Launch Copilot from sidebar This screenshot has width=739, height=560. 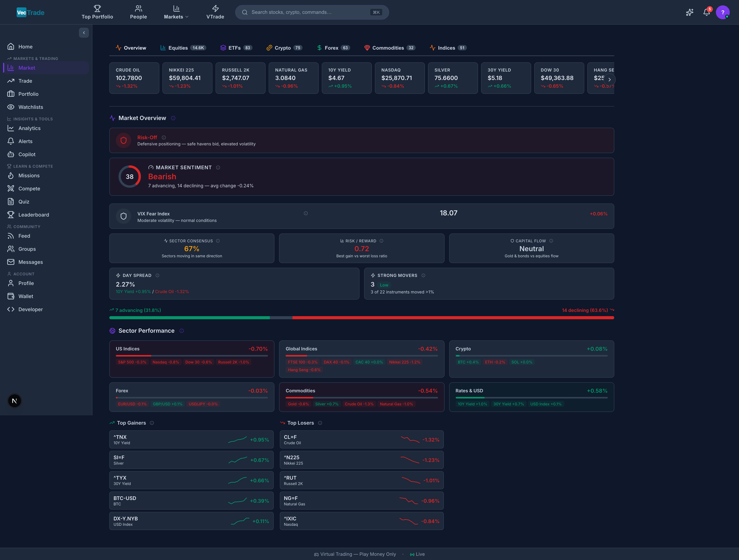click(46, 154)
